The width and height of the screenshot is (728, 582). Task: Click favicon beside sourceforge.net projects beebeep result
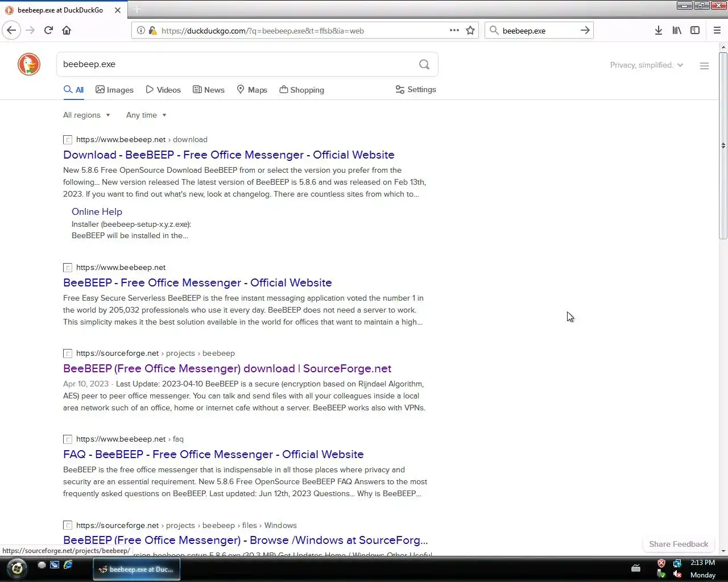point(68,354)
